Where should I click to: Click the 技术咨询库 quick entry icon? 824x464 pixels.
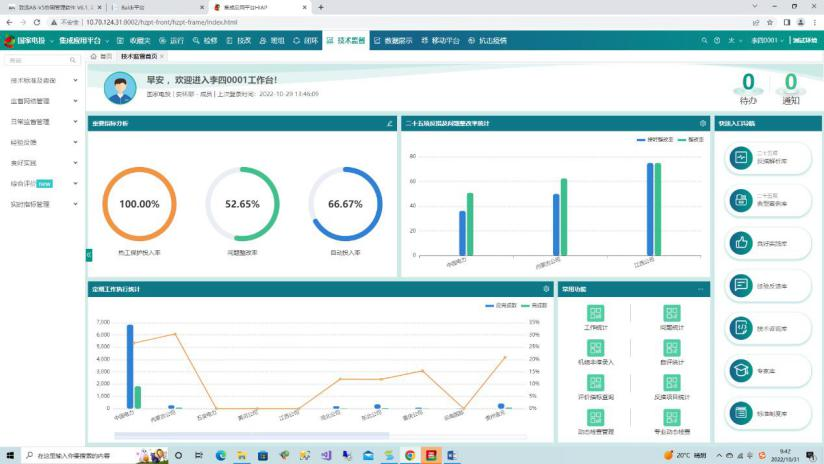pos(741,327)
